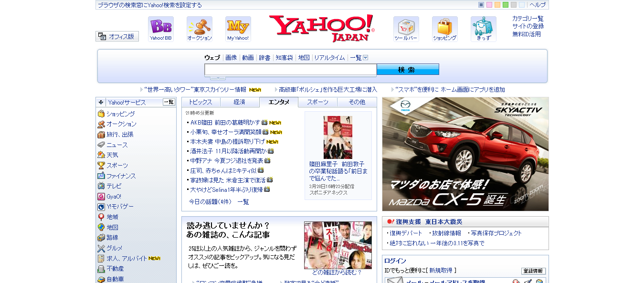This screenshot has width=644, height=283.
Task: Click the 旅行、出張 suitcase icon
Action: (101, 135)
